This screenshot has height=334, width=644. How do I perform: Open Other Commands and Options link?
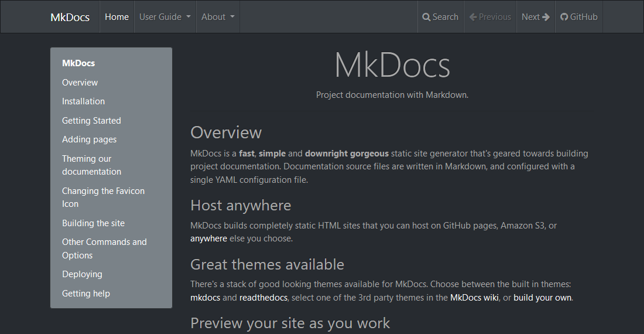click(x=104, y=248)
